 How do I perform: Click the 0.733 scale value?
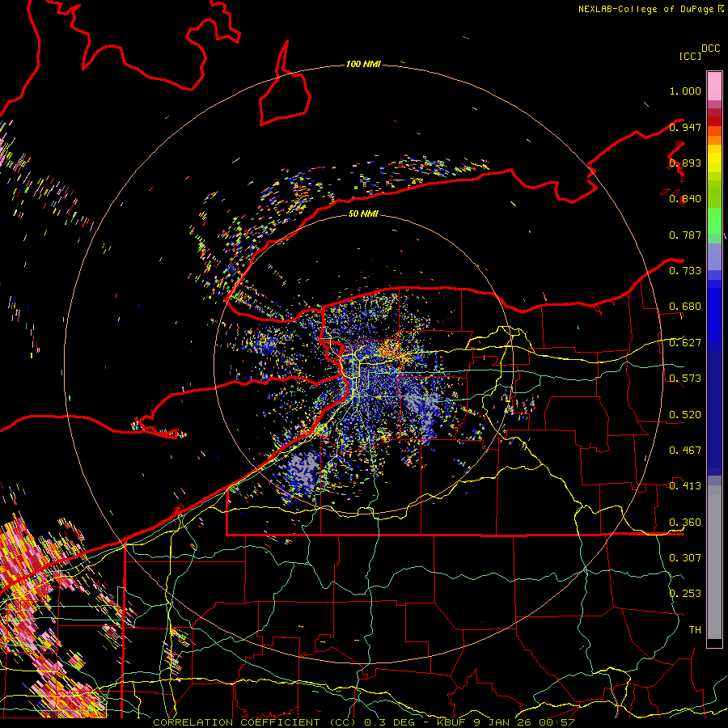(685, 271)
